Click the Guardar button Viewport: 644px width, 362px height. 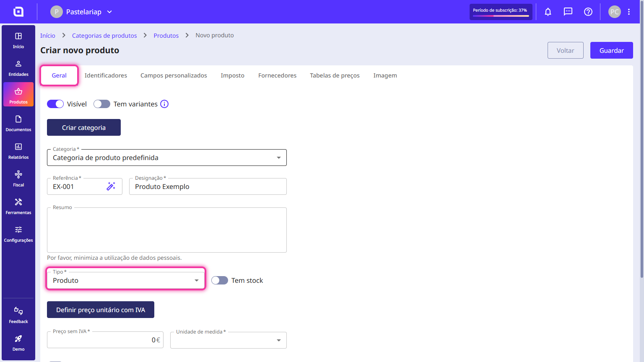(612, 50)
